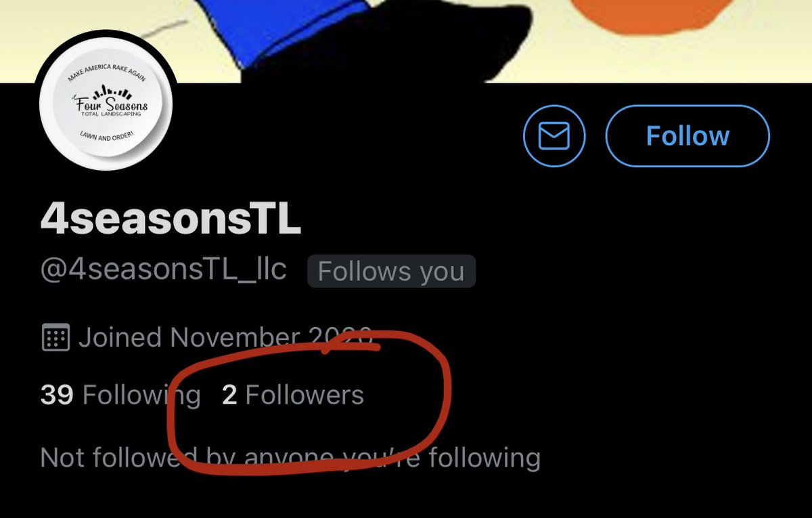Image resolution: width=812 pixels, height=518 pixels.
Task: Click Not followed by anyone you're following
Action: [290, 458]
